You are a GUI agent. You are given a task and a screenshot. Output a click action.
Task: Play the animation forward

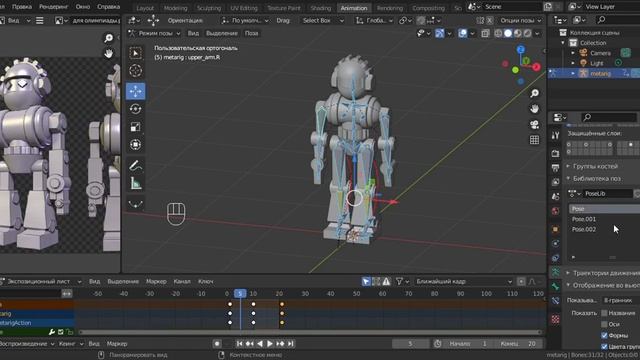[270, 344]
